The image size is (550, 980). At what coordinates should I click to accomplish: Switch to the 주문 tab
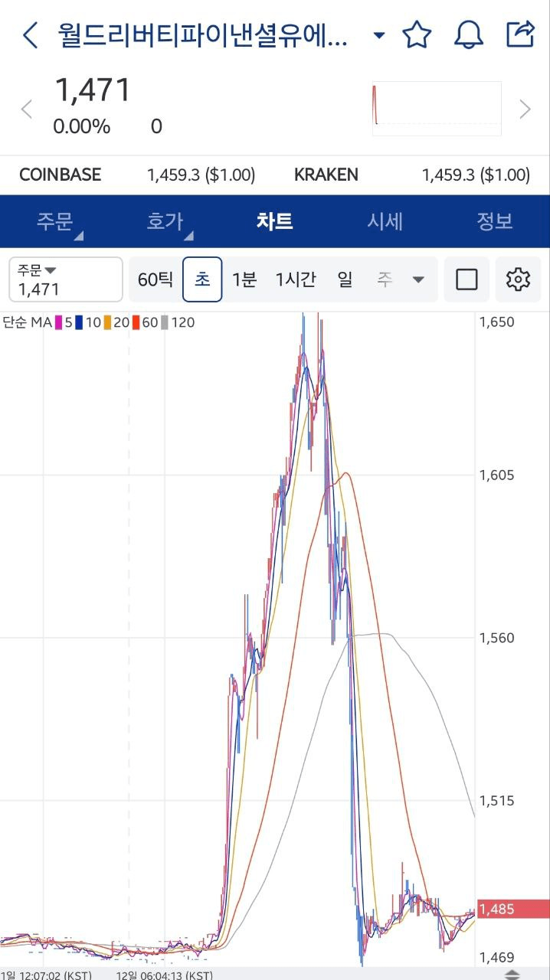55,222
